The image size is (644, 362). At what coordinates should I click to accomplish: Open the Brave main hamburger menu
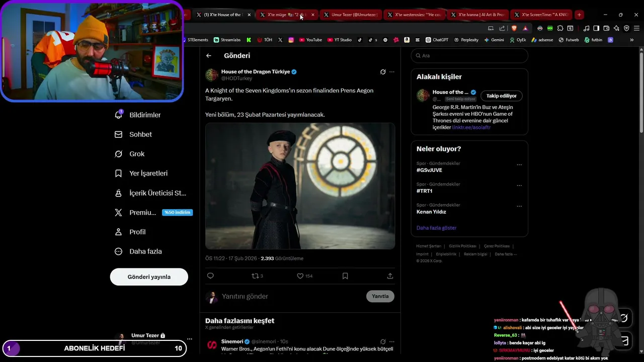pyautogui.click(x=636, y=28)
